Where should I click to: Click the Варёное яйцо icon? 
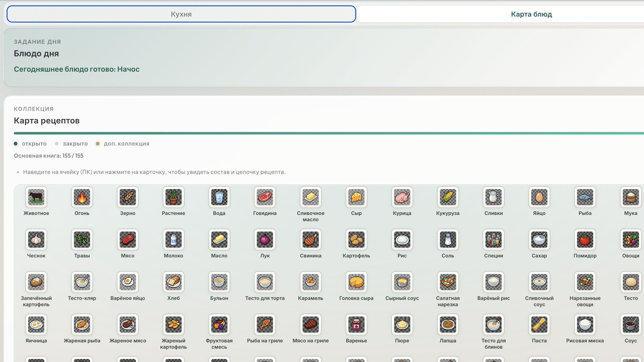128,282
